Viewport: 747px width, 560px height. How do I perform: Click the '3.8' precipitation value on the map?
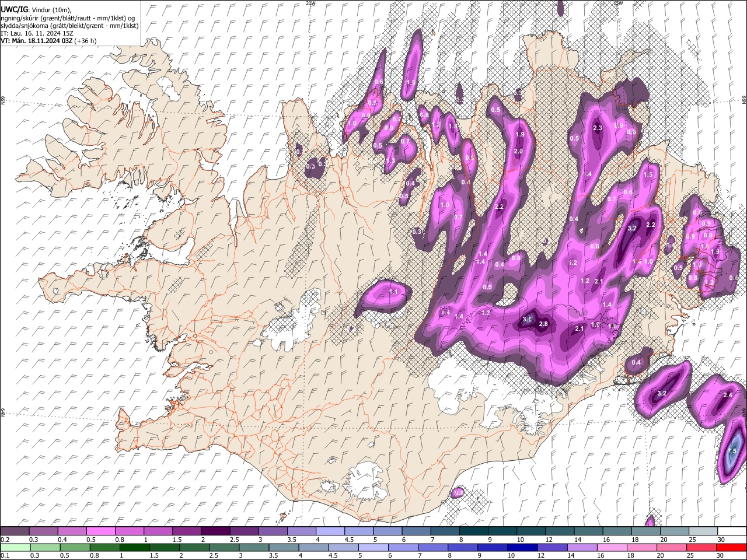528,319
